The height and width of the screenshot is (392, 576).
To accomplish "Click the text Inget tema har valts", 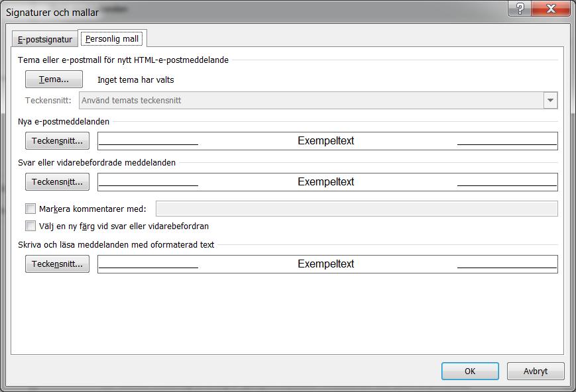I will pos(136,79).
